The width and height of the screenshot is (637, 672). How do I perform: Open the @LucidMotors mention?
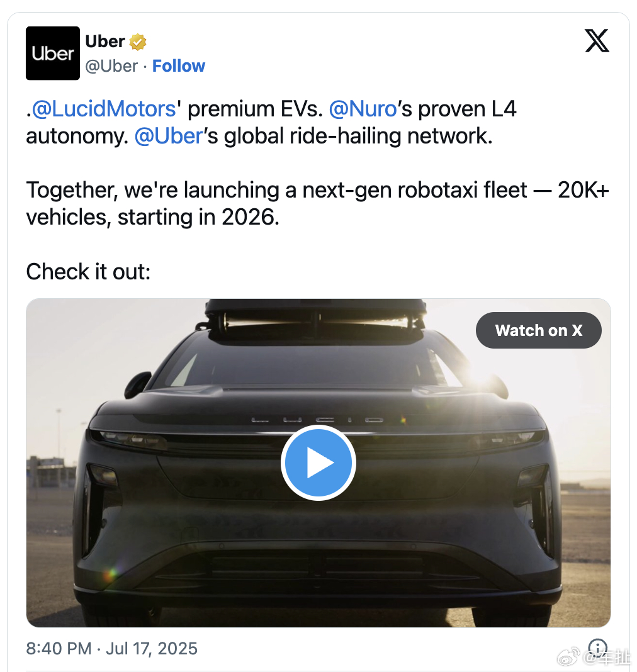pyautogui.click(x=104, y=109)
